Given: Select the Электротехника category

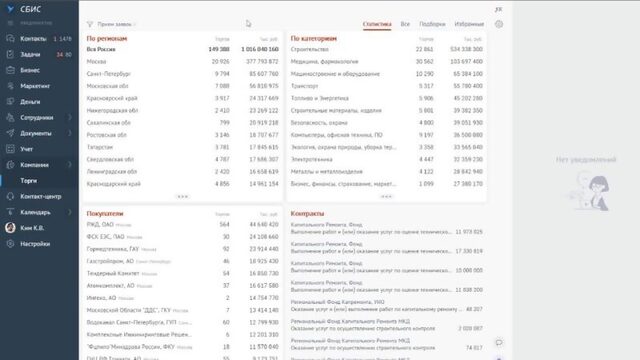Looking at the screenshot, I should pos(387,160).
